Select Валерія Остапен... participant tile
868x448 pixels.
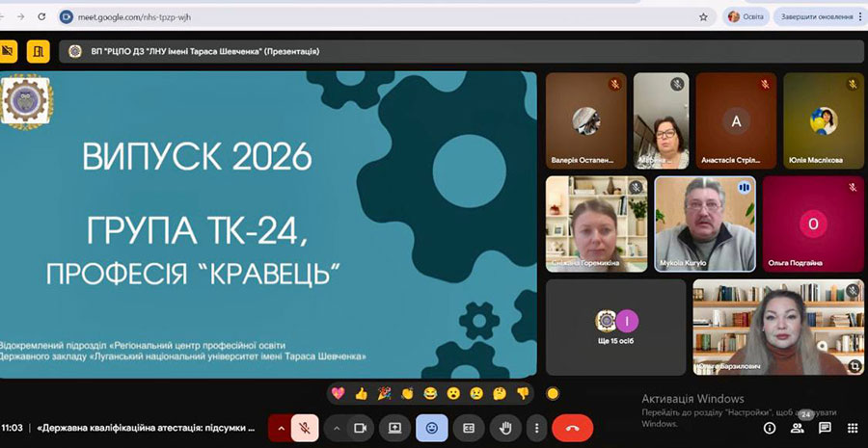tap(586, 120)
